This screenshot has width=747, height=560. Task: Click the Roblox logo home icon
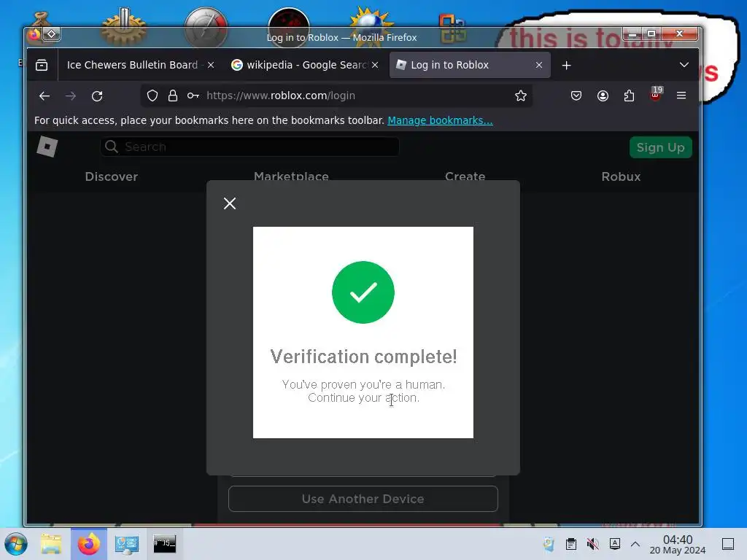tap(47, 147)
